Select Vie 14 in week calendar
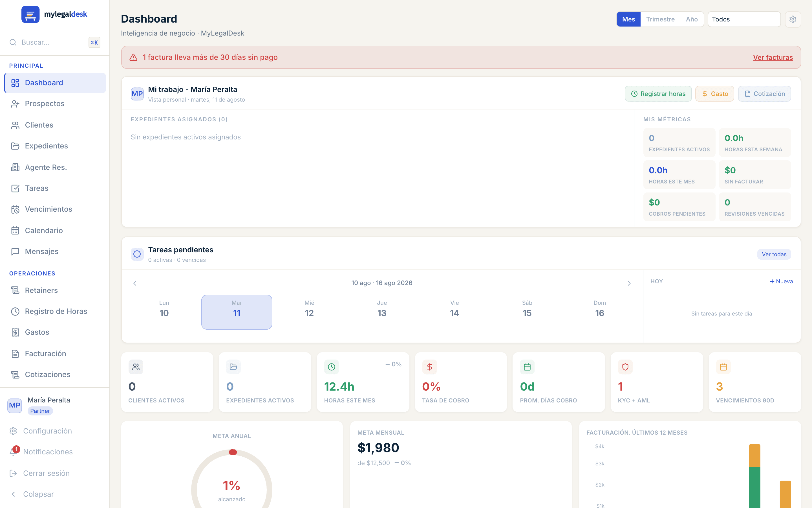812x508 pixels. 454,312
